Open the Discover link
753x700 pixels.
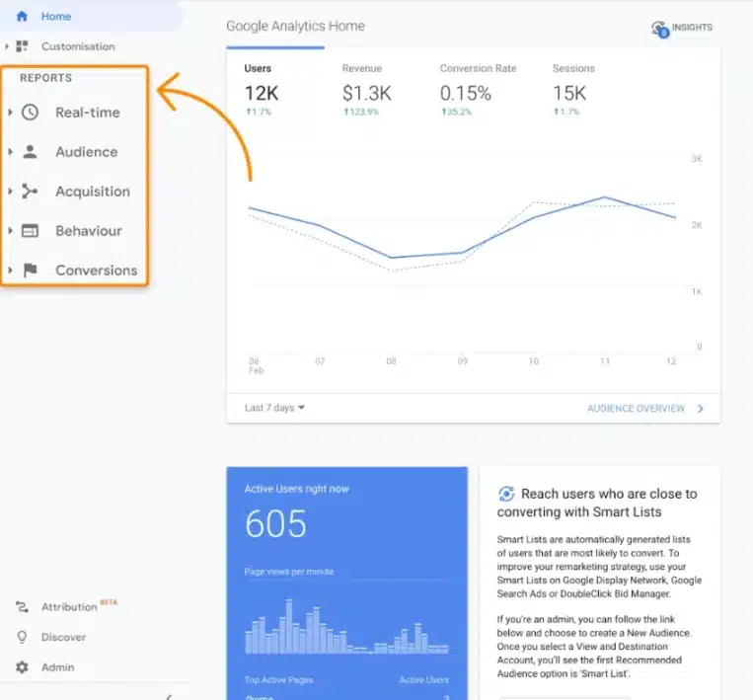[x=63, y=637]
